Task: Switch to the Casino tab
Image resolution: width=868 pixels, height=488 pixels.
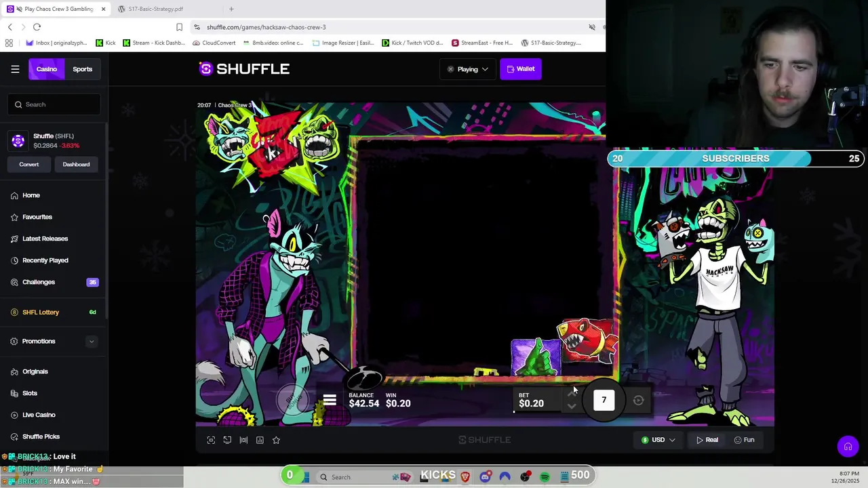Action: coord(47,69)
